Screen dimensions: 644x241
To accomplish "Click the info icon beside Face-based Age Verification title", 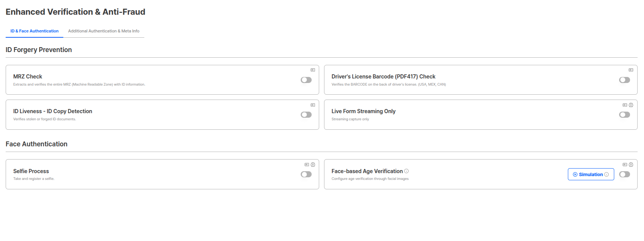I will coord(406,171).
